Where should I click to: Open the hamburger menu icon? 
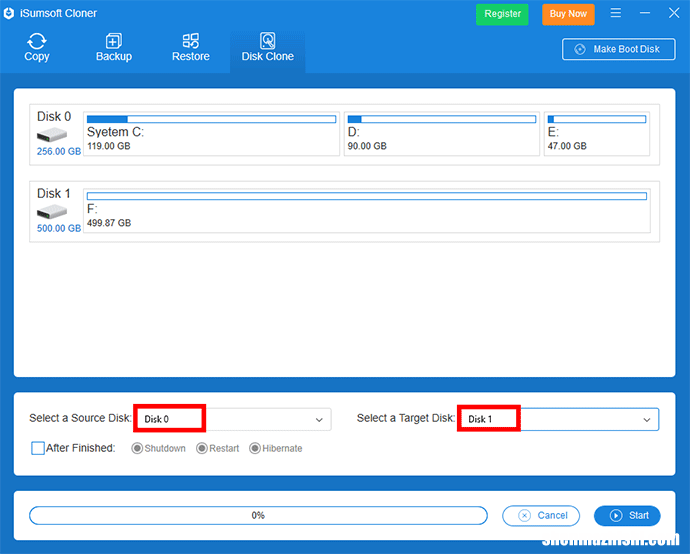pos(616,13)
